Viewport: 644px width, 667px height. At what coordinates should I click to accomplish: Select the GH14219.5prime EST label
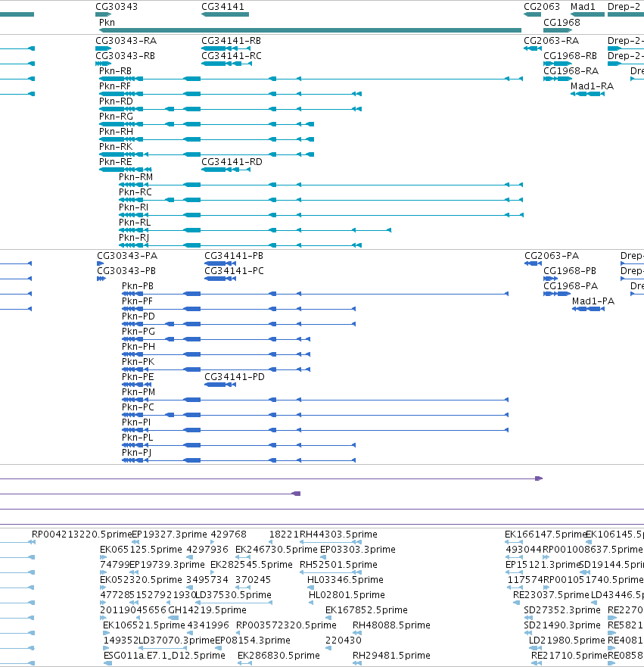click(207, 610)
